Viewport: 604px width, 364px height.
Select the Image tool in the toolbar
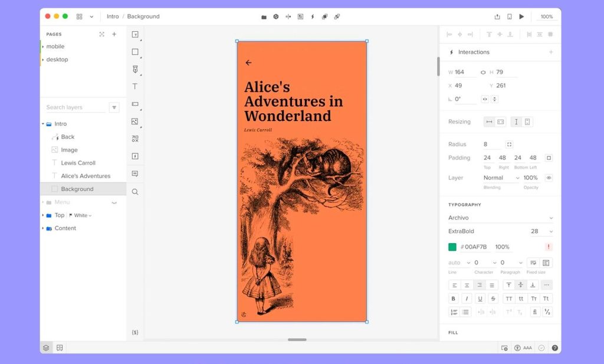pyautogui.click(x=135, y=122)
